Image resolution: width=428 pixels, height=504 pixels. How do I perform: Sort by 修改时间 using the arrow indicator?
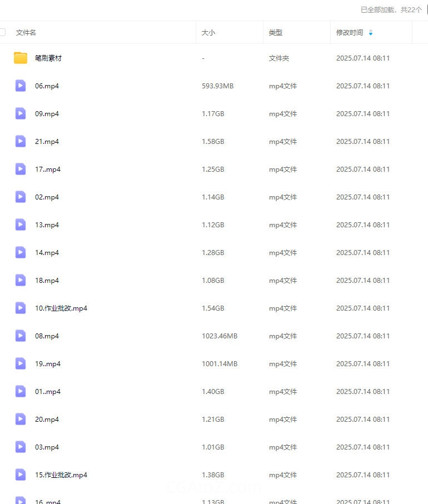(371, 33)
